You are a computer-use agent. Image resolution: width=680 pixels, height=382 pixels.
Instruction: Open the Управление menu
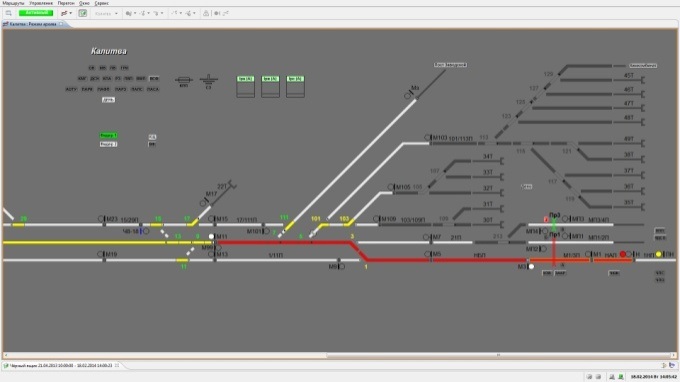coord(41,3)
